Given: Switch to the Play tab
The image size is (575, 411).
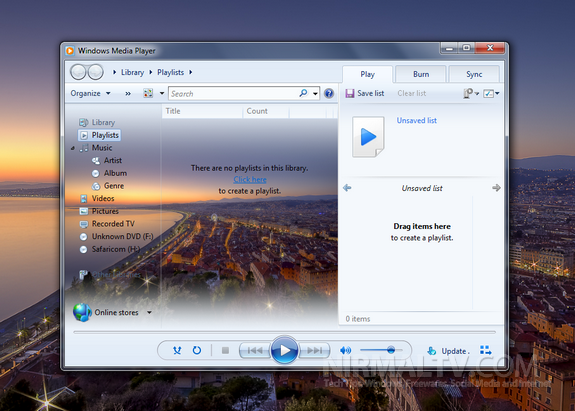Looking at the screenshot, I should 367,74.
